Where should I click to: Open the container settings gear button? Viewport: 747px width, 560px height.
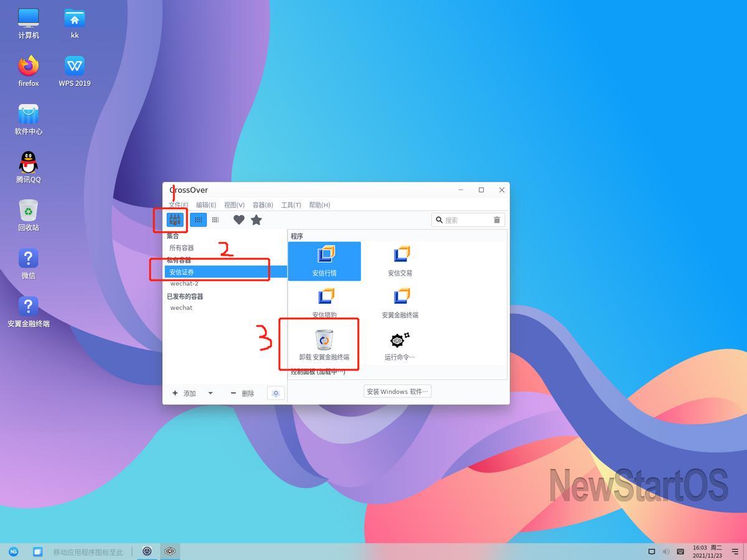(x=276, y=393)
